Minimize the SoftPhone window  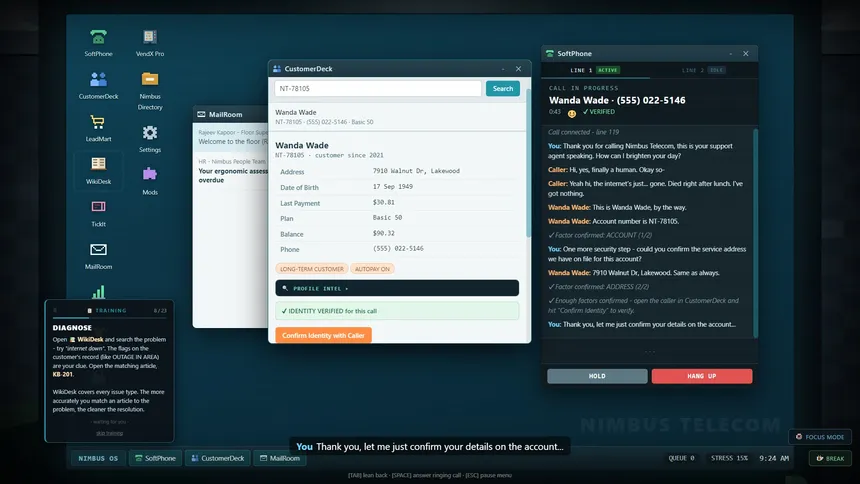tap(731, 53)
